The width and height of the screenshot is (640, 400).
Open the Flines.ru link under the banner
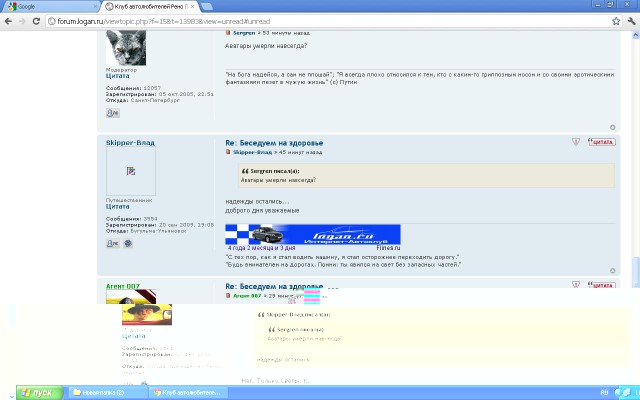[x=388, y=248]
